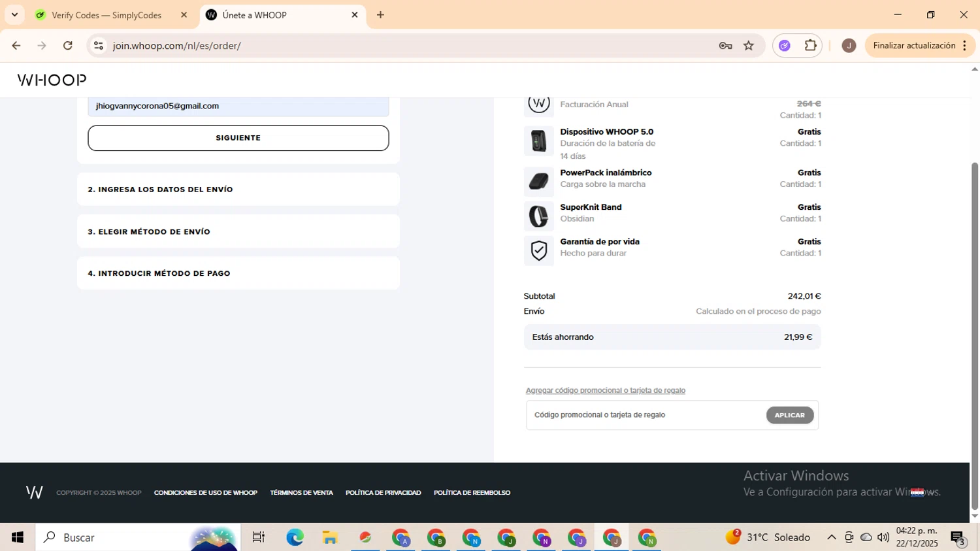
Task: Go back to previous page
Action: pyautogui.click(x=16, y=46)
